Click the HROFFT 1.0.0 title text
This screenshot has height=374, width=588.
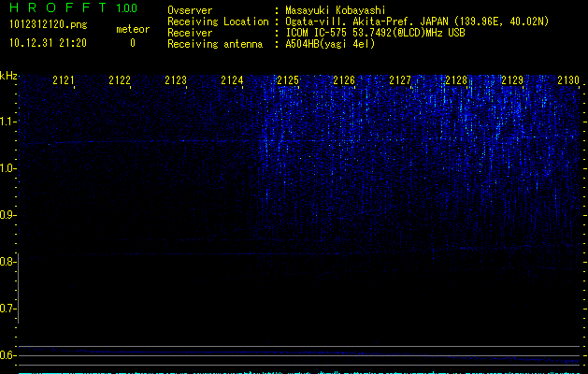(x=73, y=7)
